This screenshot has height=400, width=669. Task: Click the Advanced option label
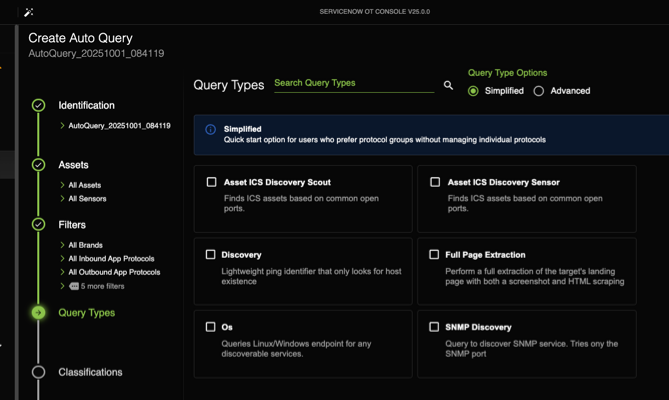coord(570,91)
